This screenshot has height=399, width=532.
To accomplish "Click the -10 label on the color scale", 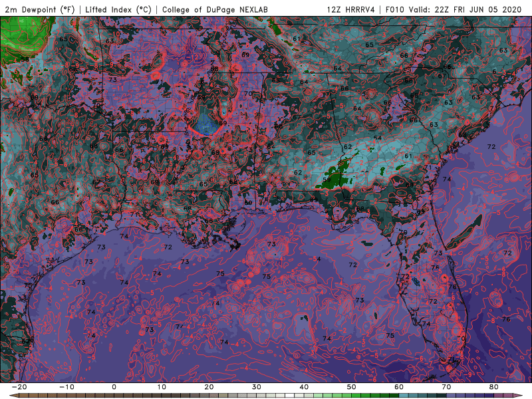I will [x=66, y=387].
